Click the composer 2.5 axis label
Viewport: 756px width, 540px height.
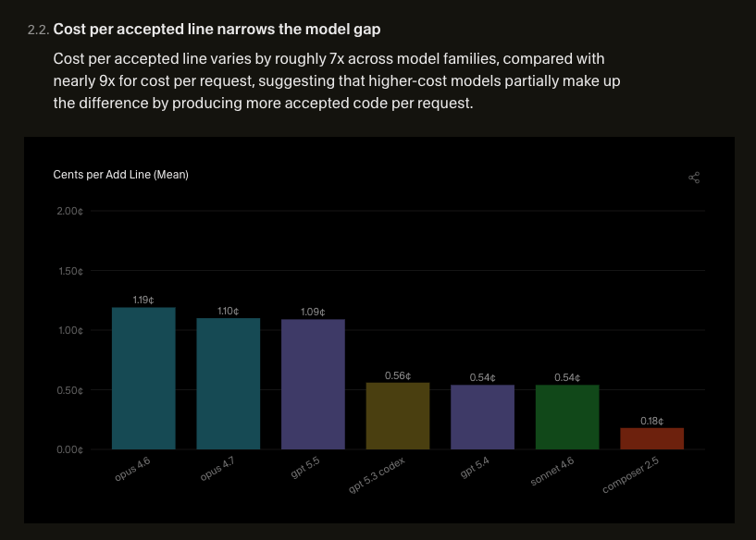pos(631,475)
